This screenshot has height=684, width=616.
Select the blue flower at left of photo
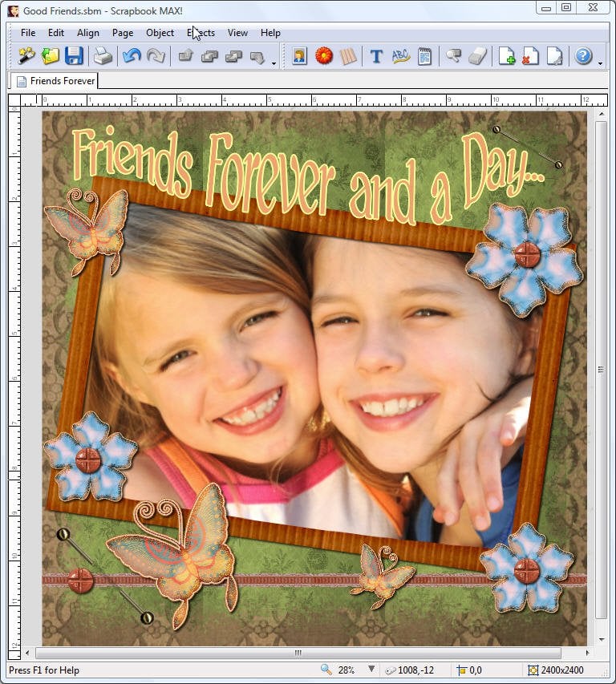(91, 457)
